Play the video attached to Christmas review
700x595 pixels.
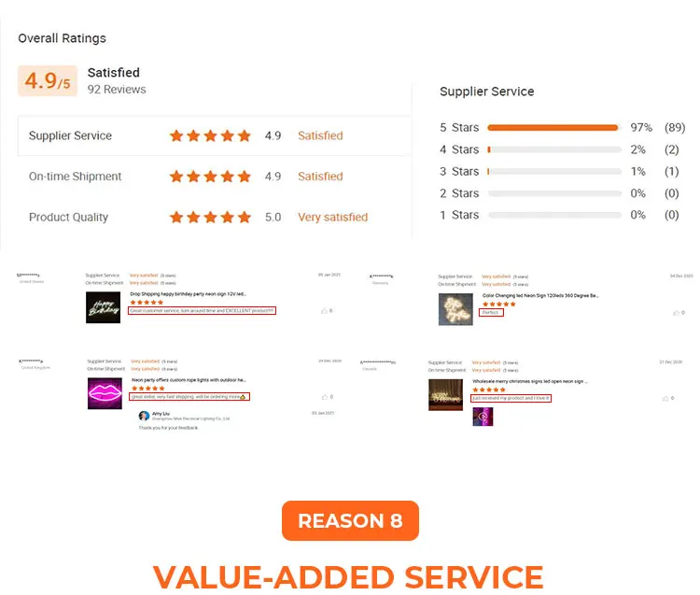(483, 417)
